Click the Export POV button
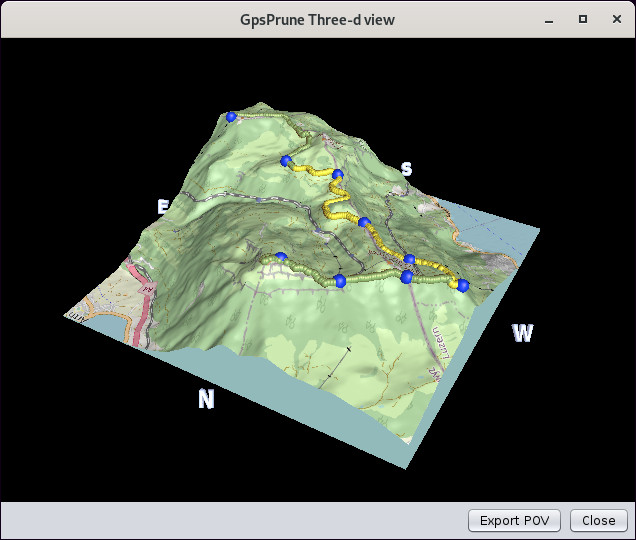The image size is (636, 540). pos(514,520)
